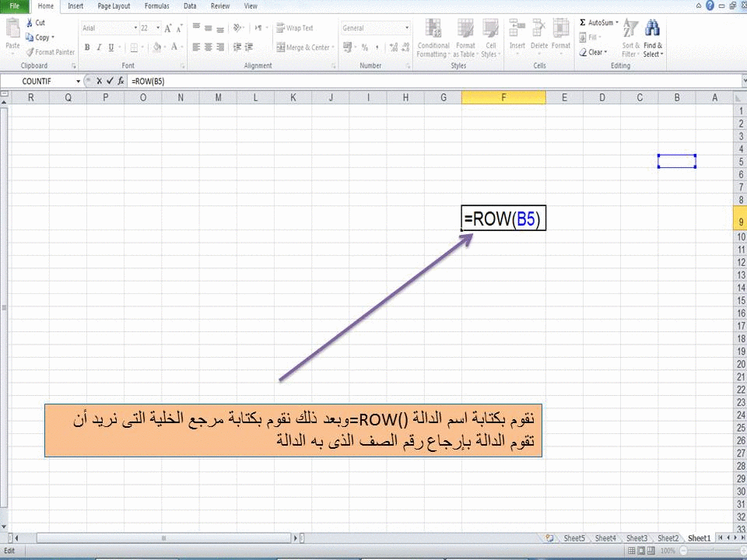
Task: Toggle bold formatting on selected text
Action: click(86, 47)
